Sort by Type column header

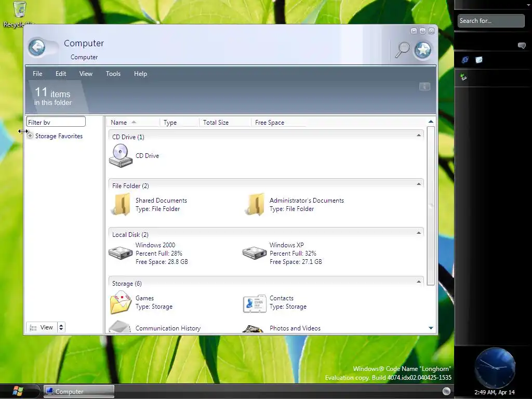(179, 123)
